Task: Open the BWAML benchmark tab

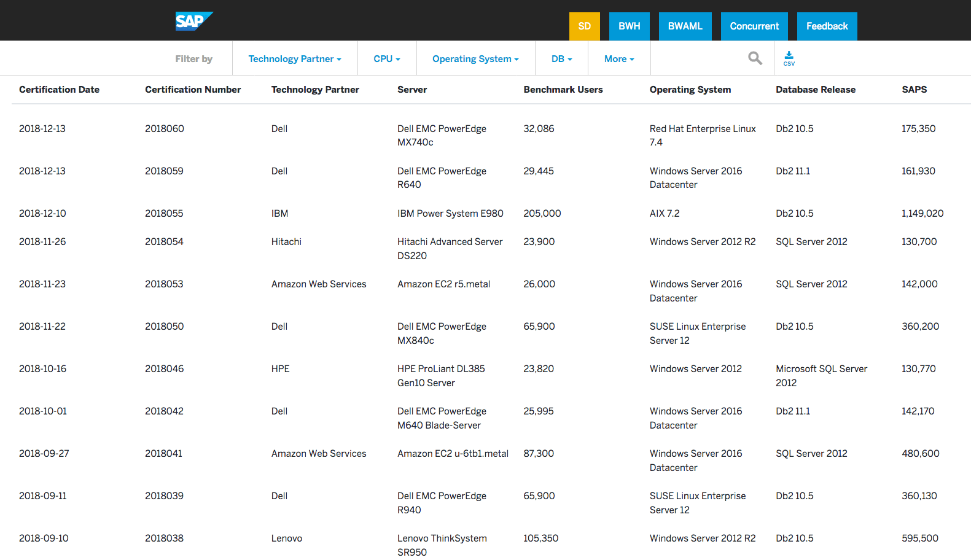Action: pyautogui.click(x=685, y=26)
